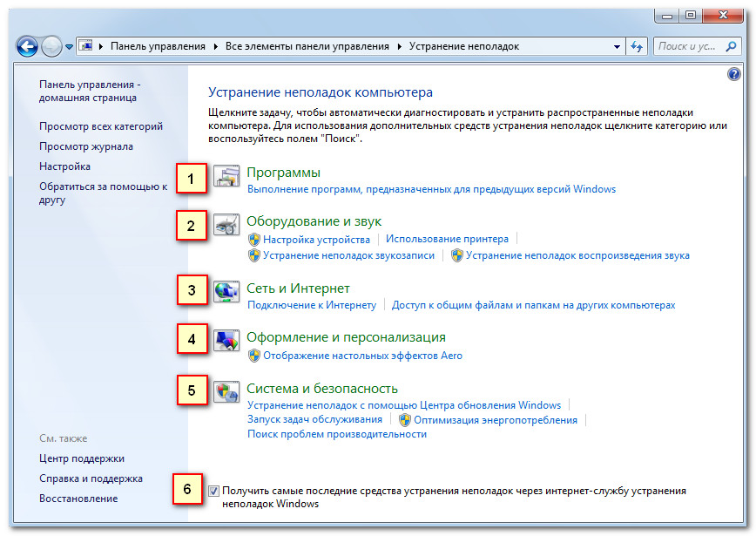Minimize the troubleshooting window
This screenshot has height=536, width=756.
pyautogui.click(x=667, y=16)
